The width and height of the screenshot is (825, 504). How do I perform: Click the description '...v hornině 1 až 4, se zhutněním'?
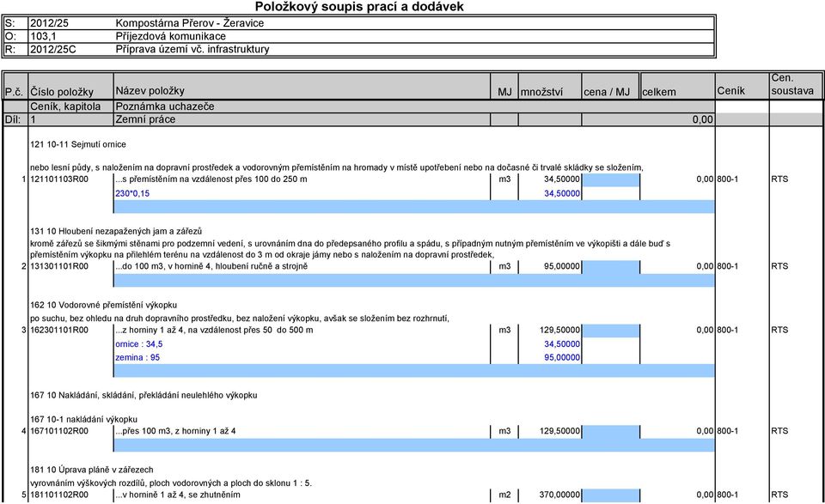(x=178, y=495)
